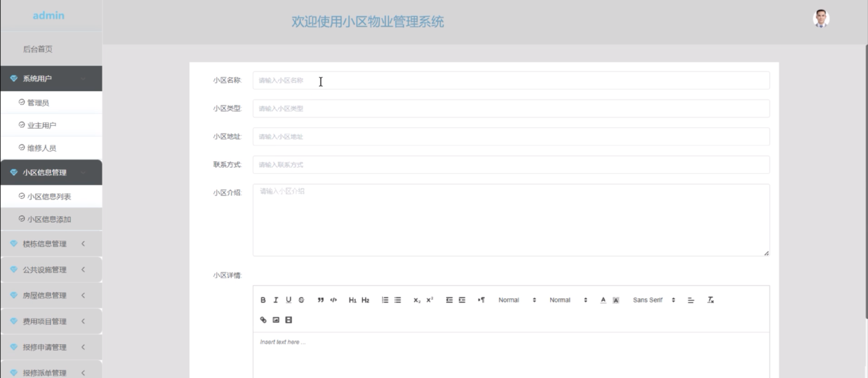Insert a code block
The width and height of the screenshot is (868, 378).
click(333, 300)
